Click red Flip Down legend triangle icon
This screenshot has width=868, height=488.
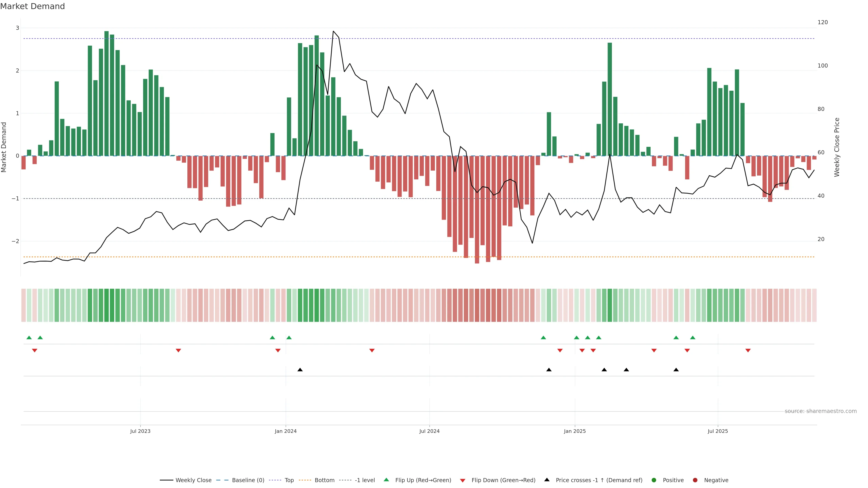[x=463, y=481]
